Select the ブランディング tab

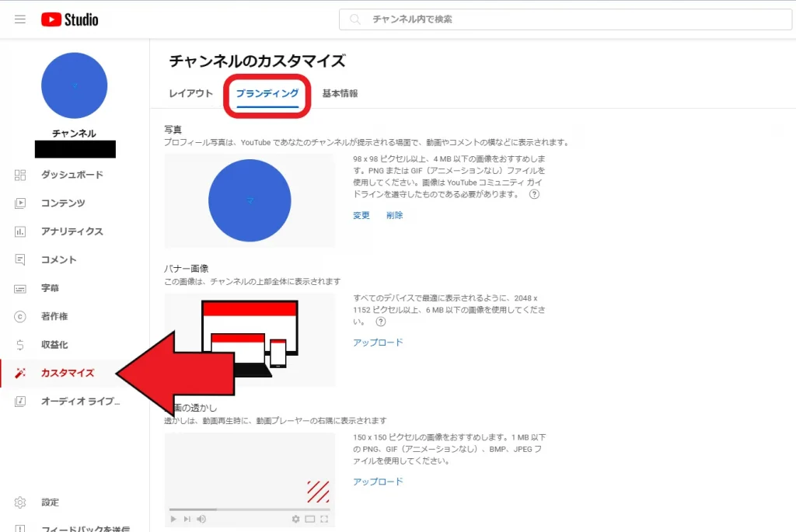tap(267, 93)
